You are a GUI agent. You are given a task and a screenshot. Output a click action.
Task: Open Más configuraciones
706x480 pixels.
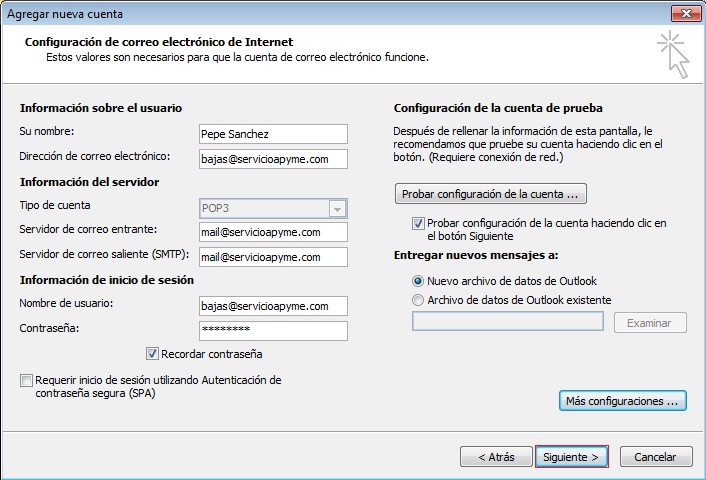pos(622,401)
